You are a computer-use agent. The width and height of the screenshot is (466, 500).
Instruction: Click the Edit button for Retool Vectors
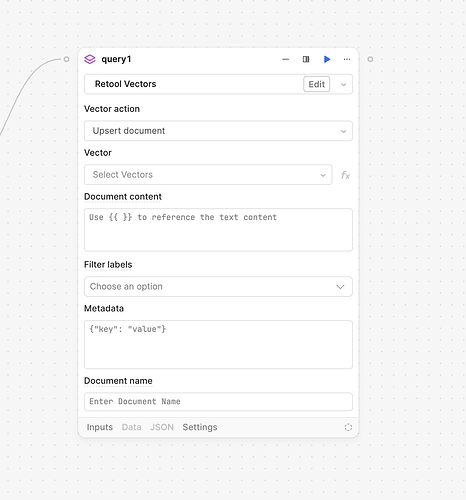point(316,84)
